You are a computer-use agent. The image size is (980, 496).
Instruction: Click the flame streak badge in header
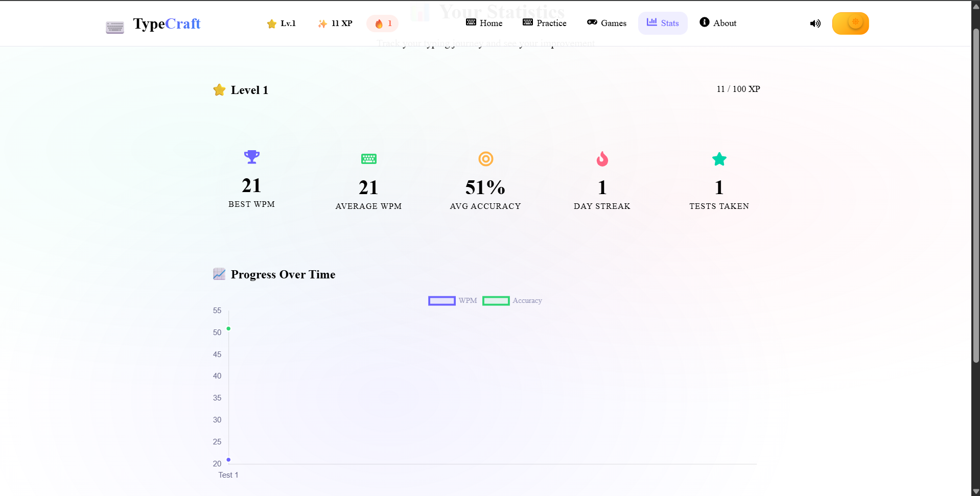tap(383, 23)
